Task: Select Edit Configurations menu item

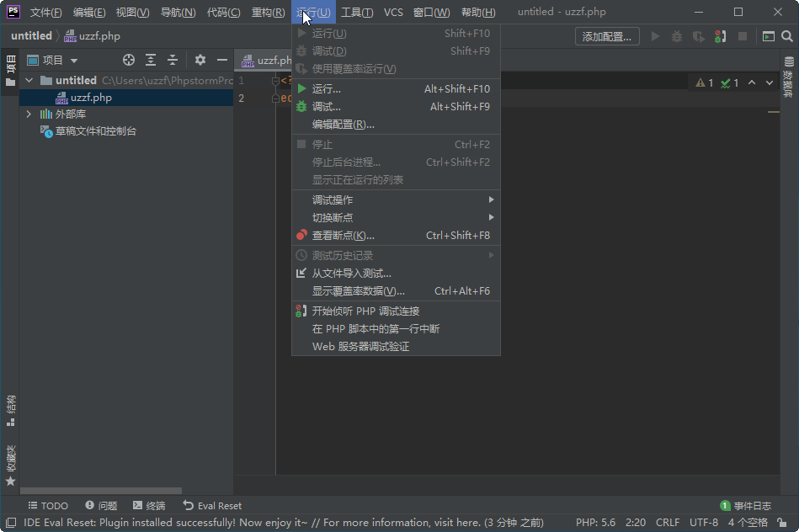Action: point(396,125)
